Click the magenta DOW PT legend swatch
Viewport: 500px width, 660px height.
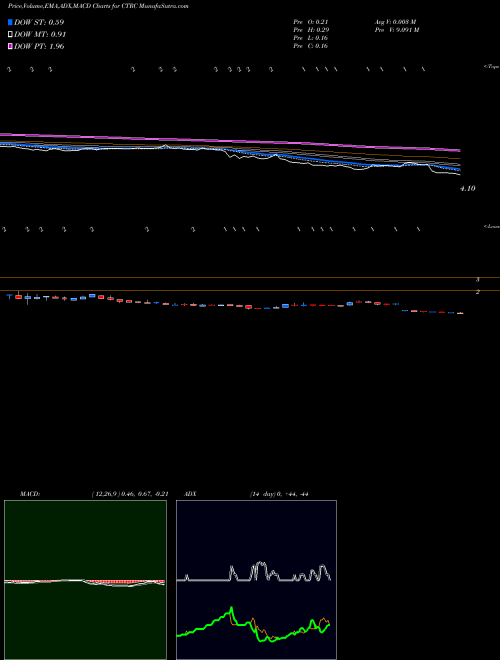[x=10, y=46]
